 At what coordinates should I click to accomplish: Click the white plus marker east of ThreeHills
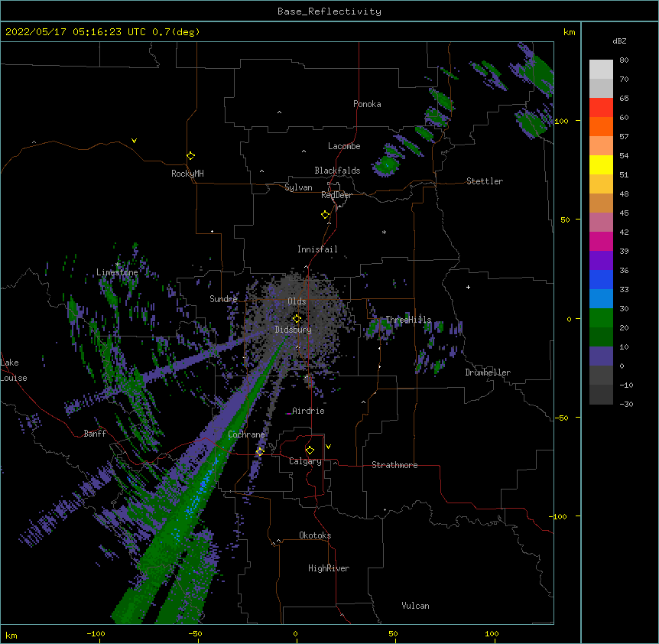click(x=468, y=287)
